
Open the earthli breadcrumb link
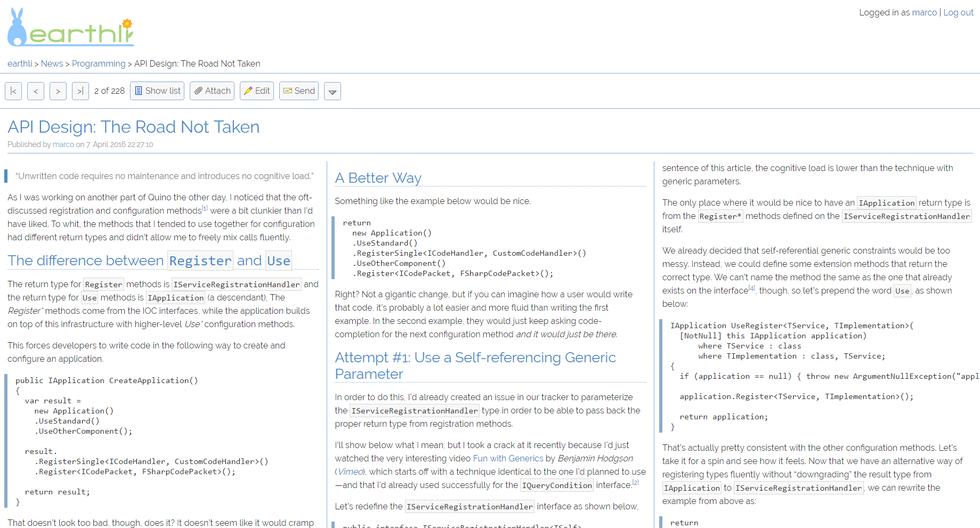(x=20, y=63)
